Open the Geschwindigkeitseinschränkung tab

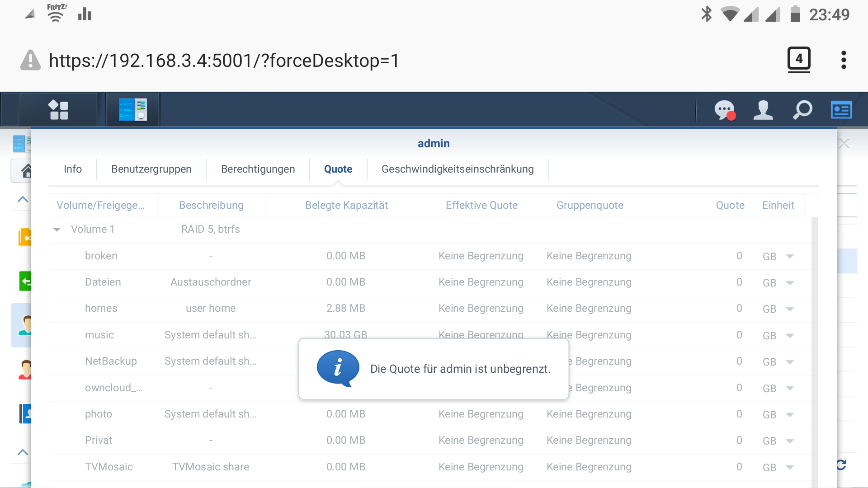(458, 169)
